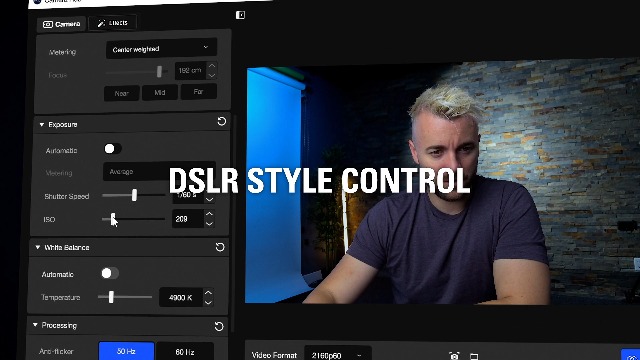640x360 pixels.
Task: Select 50 Hz anti-flicker
Action: tap(127, 351)
